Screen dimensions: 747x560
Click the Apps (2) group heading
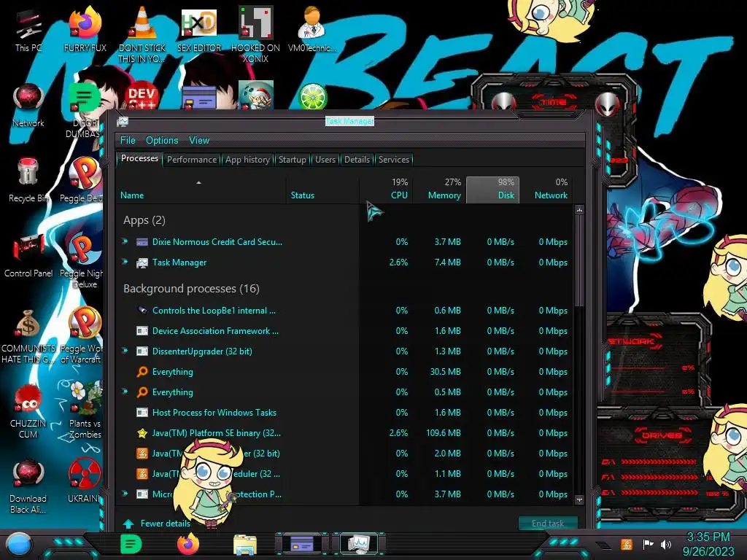click(x=144, y=220)
